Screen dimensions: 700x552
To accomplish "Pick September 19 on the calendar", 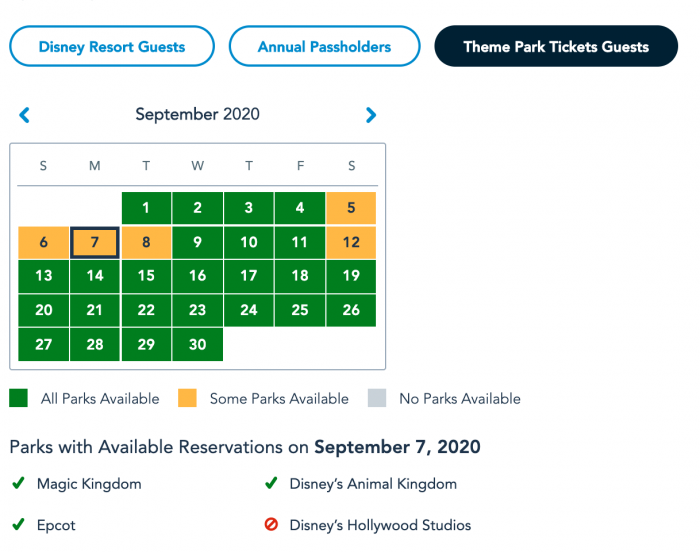I will 351,276.
